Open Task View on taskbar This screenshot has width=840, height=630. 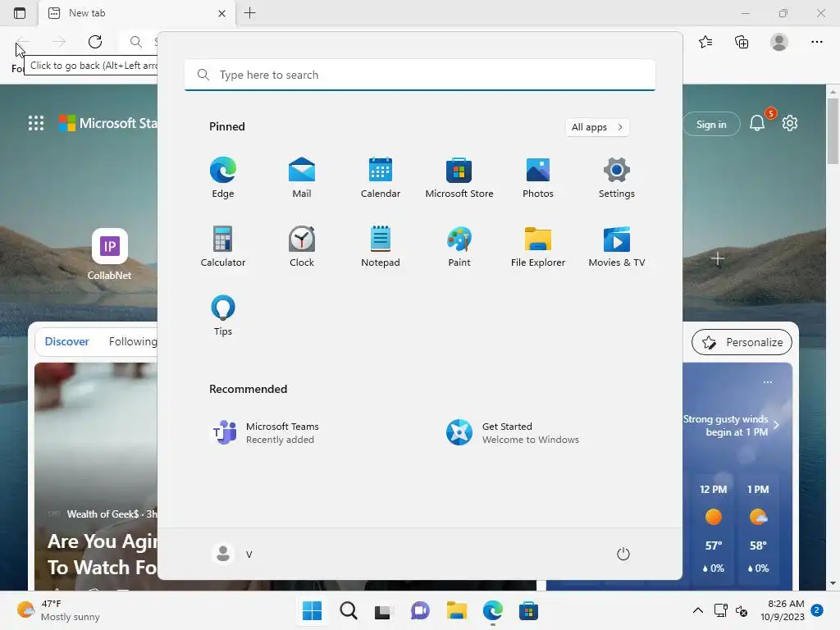coord(384,610)
